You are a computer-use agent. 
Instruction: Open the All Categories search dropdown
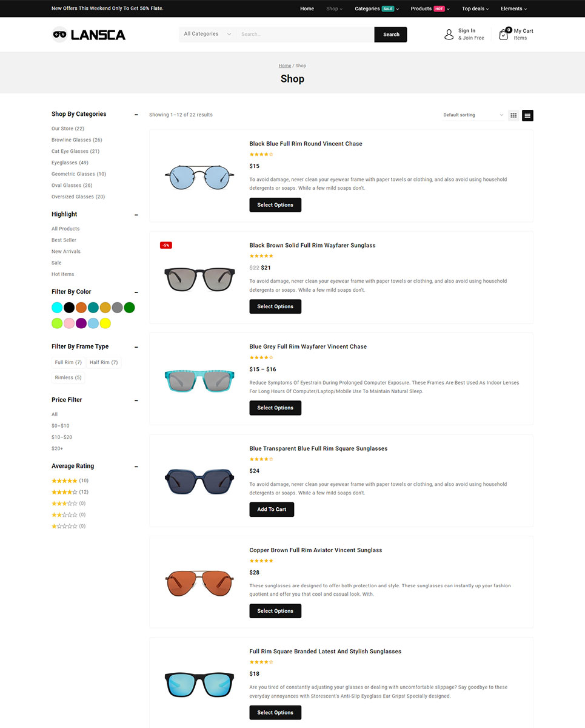click(207, 35)
